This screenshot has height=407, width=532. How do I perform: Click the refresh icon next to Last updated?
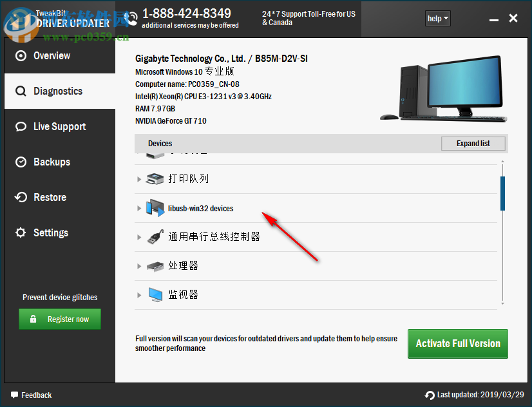tap(430, 395)
